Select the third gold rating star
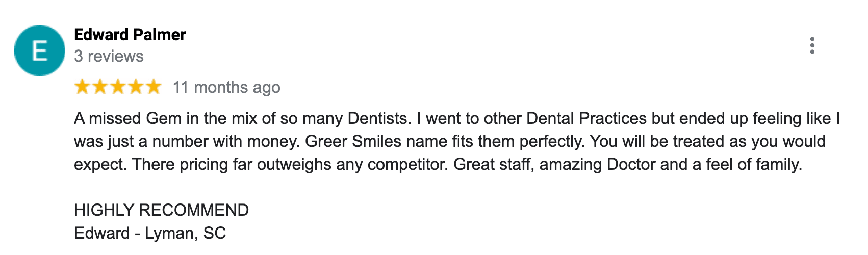 (118, 87)
